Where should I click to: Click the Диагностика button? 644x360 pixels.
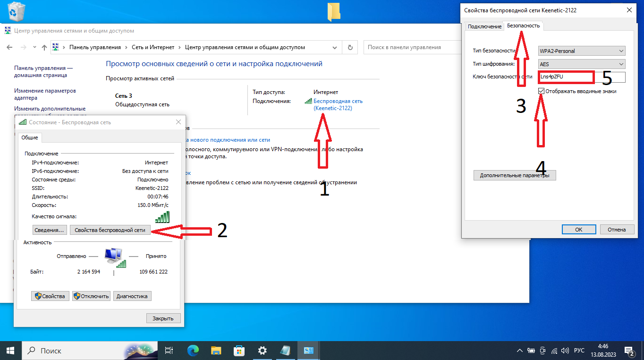132,296
